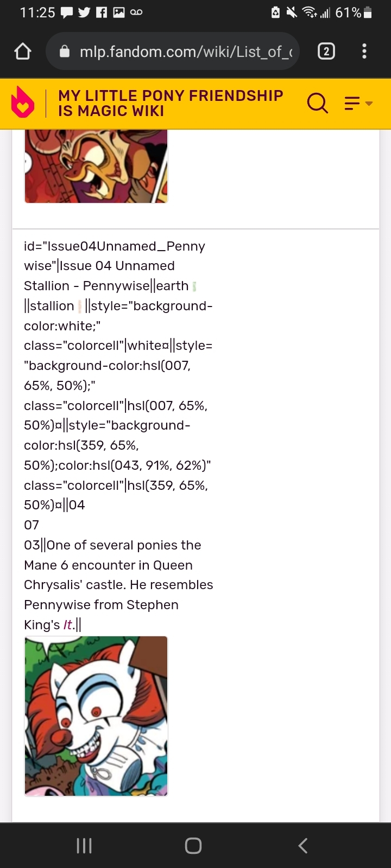This screenshot has height=868, width=391.
Task: Open My Little Pony Friendship Is Magic Wiki title
Action: click(171, 103)
